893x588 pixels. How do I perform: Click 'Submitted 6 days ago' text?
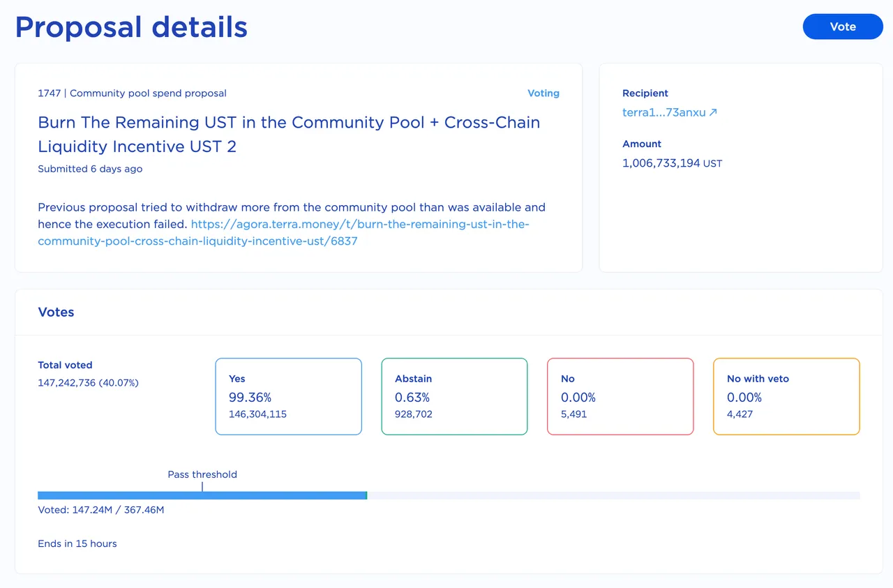[90, 169]
